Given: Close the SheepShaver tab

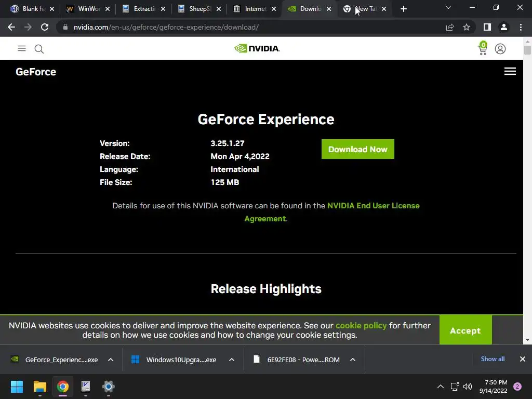Looking at the screenshot, I should pyautogui.click(x=219, y=9).
